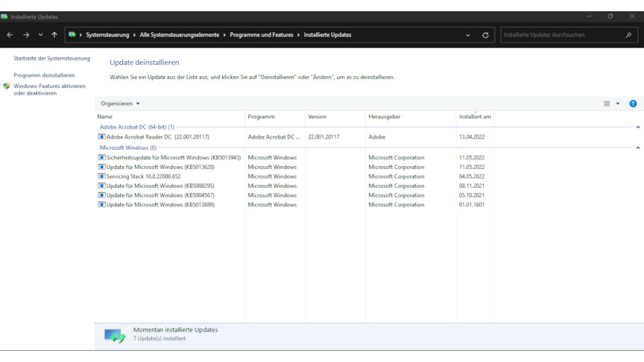Viewport: 644px width, 362px height.
Task: Expand the address bar history dropdown
Action: pos(468,35)
